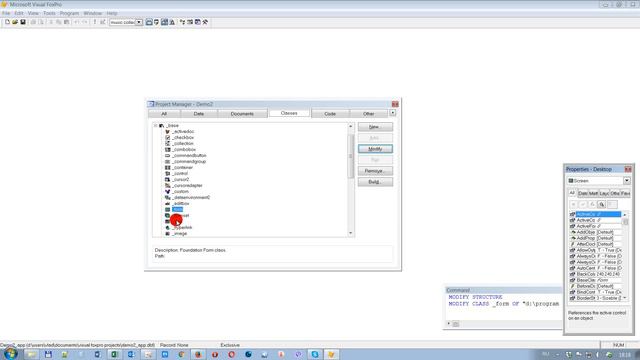This screenshot has width=640, height=360.
Task: Click the Modify button
Action: [x=375, y=149]
